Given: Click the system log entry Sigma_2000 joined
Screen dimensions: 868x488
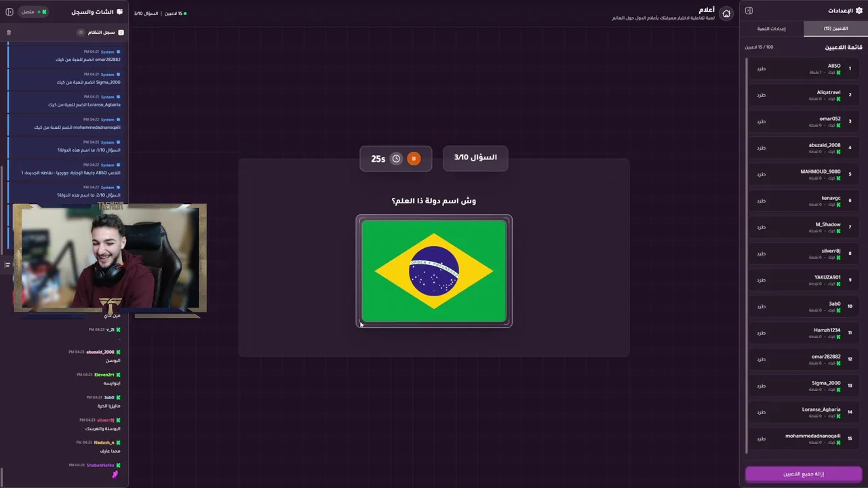Looking at the screenshot, I should click(65, 78).
